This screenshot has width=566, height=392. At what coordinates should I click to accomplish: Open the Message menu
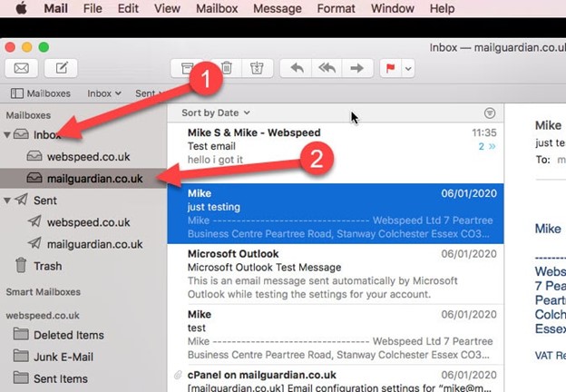pos(278,8)
